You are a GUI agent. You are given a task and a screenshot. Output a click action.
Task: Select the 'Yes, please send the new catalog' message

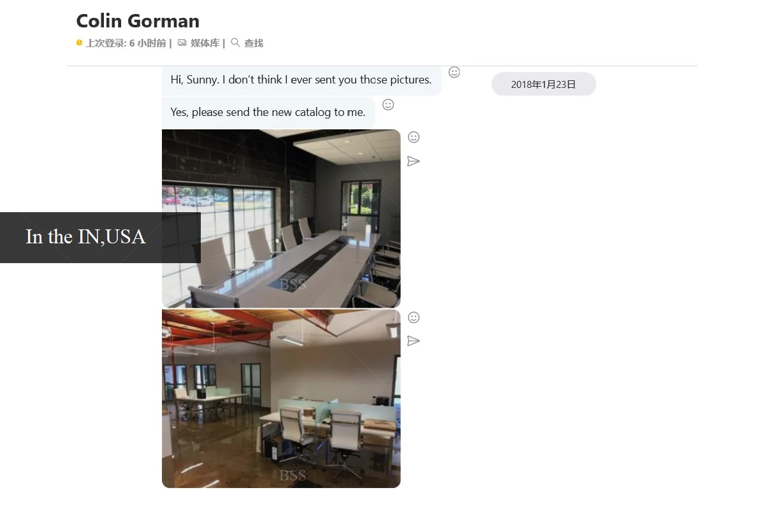click(x=268, y=112)
